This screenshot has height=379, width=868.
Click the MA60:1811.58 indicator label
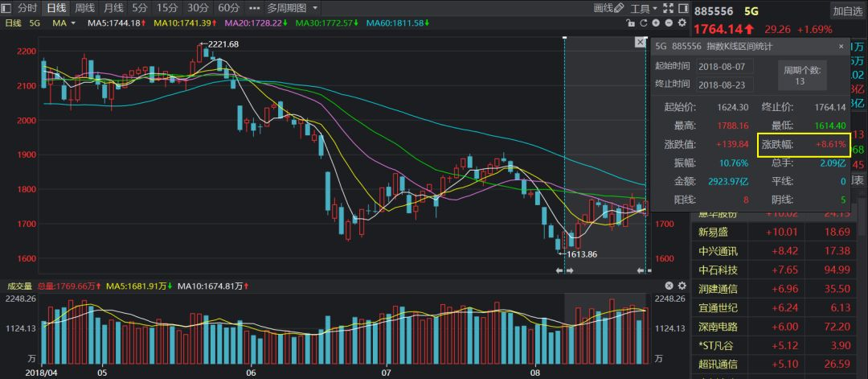398,23
